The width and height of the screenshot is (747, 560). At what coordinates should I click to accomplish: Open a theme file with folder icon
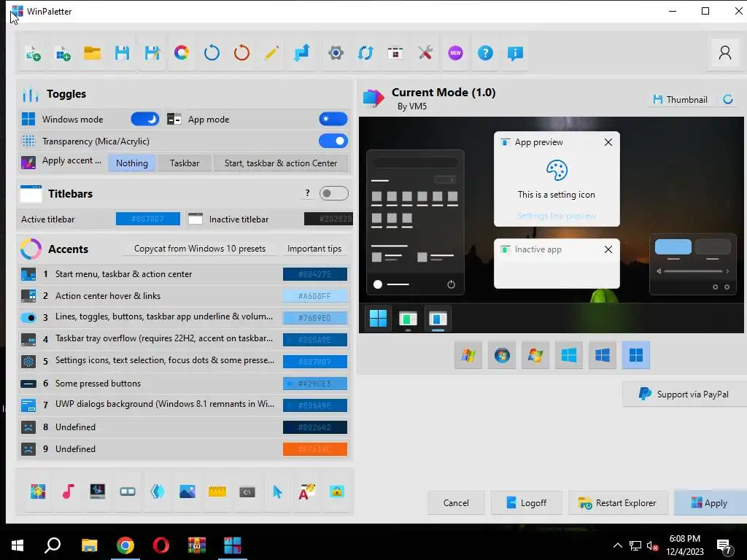click(x=92, y=52)
